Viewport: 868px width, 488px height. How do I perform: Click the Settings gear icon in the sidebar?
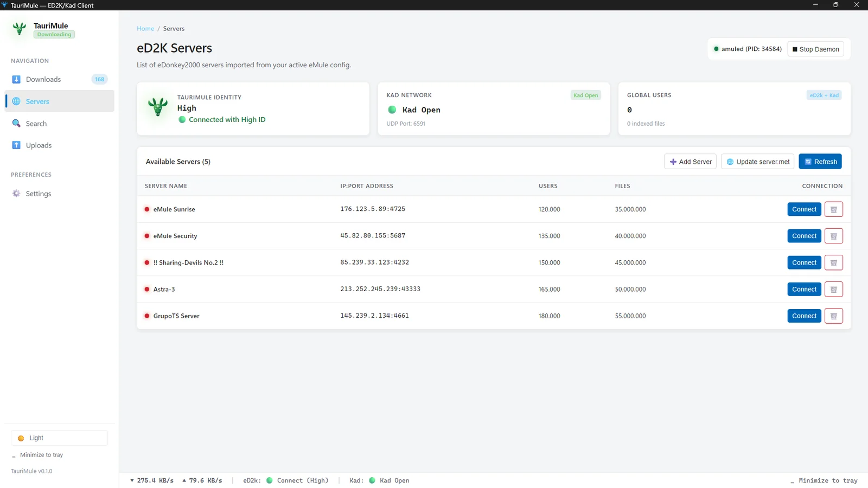pos(16,194)
